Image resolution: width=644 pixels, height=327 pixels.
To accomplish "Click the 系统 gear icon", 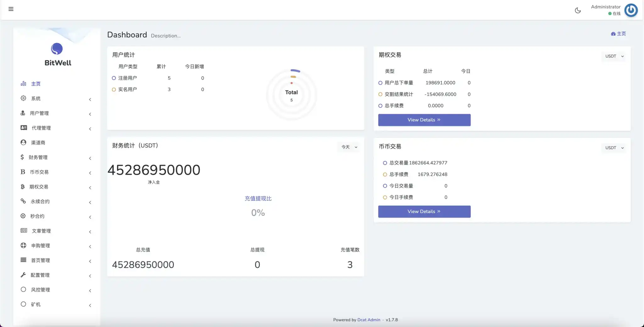I will 23,98.
